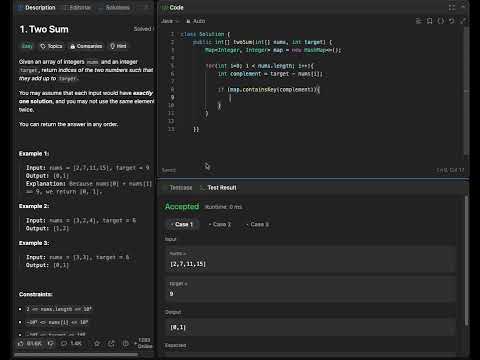Click the Online users count
This screenshot has width=480, height=360.
pyautogui.click(x=144, y=343)
